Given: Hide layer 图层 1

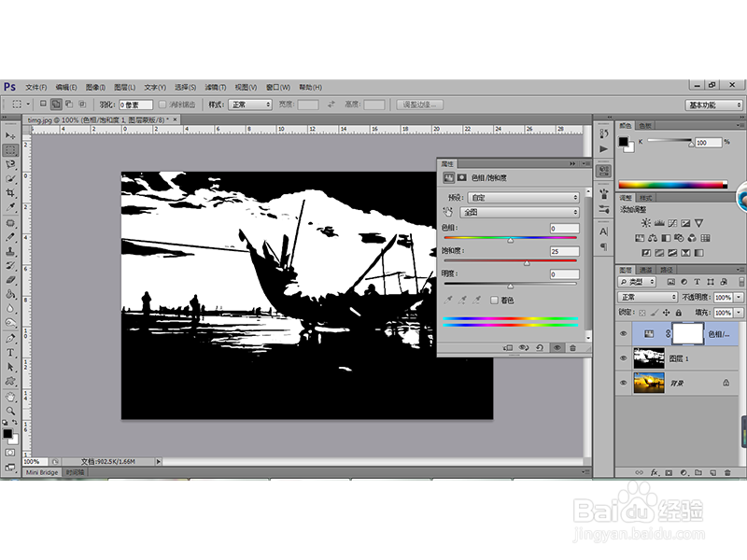Looking at the screenshot, I should coord(623,358).
